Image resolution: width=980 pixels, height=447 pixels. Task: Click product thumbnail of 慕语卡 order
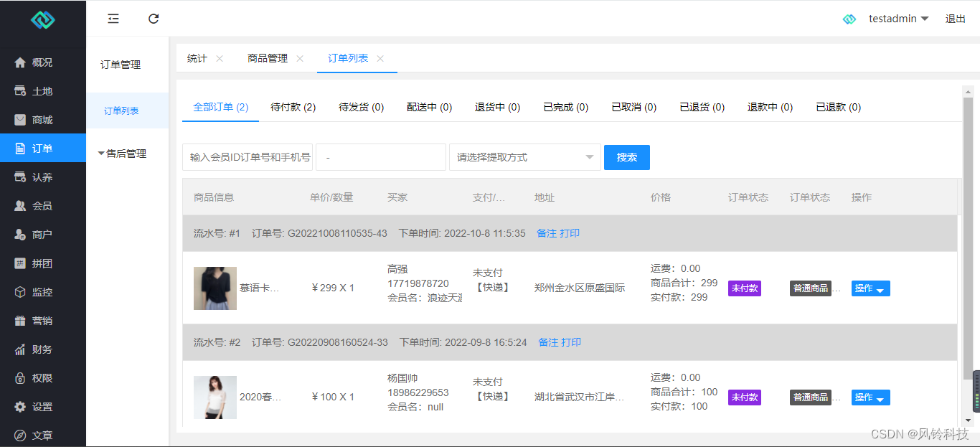(x=215, y=288)
